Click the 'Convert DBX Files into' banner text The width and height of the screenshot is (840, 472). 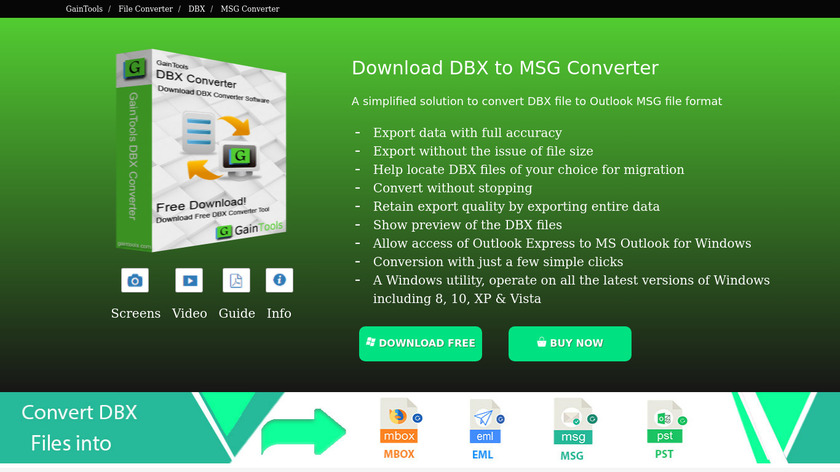pos(79,428)
